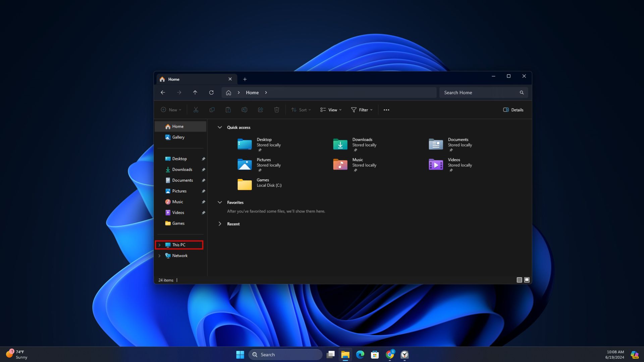Click the Up arrow navigation icon
Viewport: 644px width, 362px height.
(x=195, y=93)
